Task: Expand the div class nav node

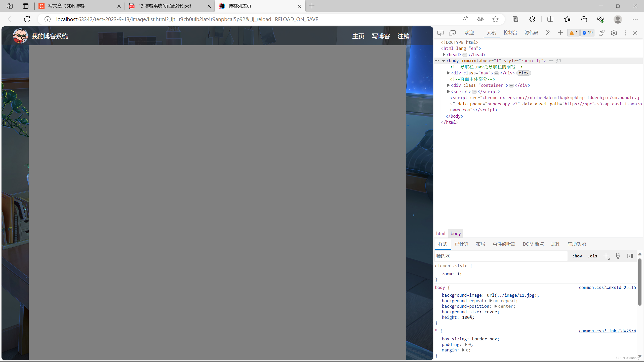Action: tap(448, 73)
